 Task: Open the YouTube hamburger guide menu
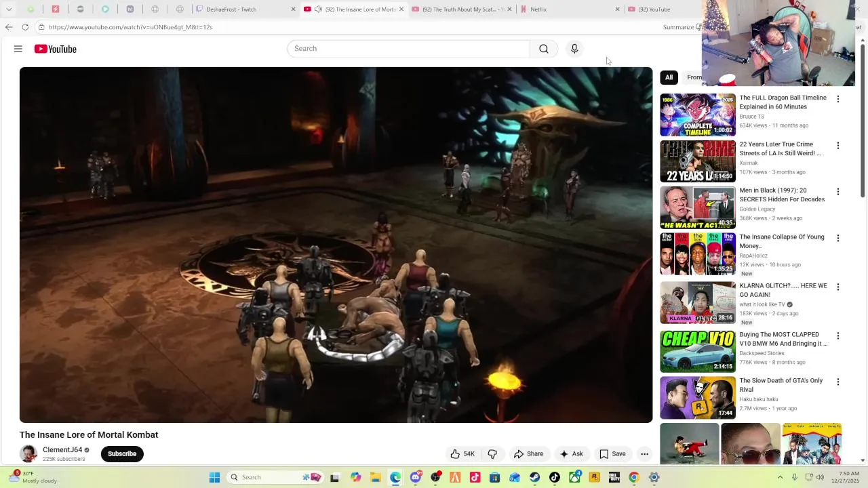point(18,49)
